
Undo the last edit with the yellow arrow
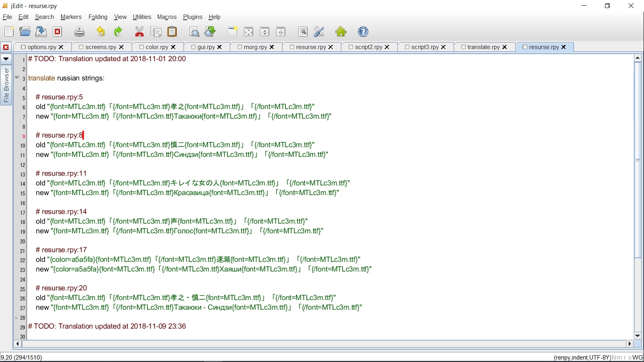101,32
